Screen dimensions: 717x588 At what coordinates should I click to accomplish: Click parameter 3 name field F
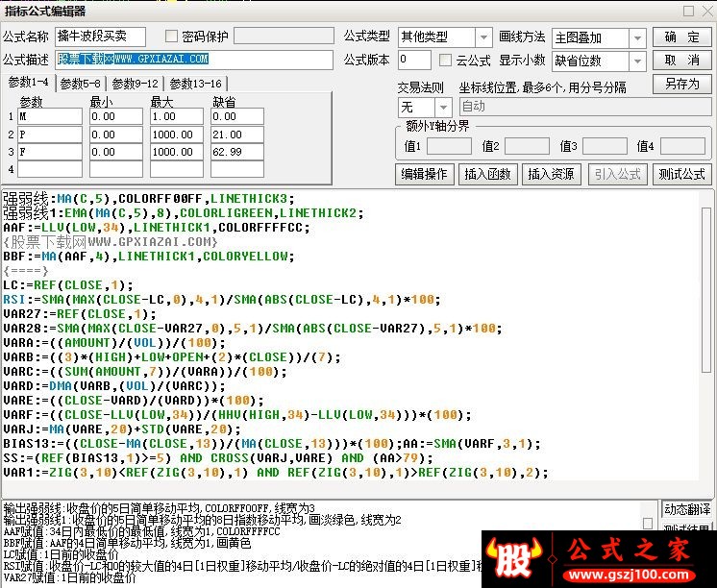pyautogui.click(x=50, y=152)
